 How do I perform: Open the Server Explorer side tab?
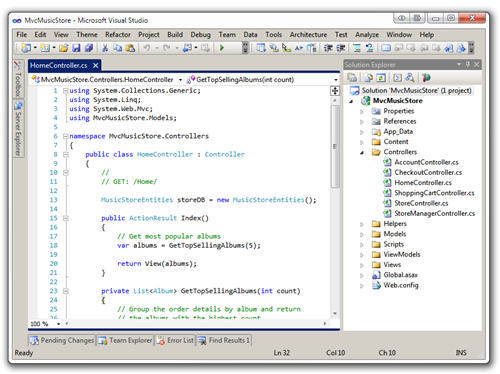click(18, 128)
